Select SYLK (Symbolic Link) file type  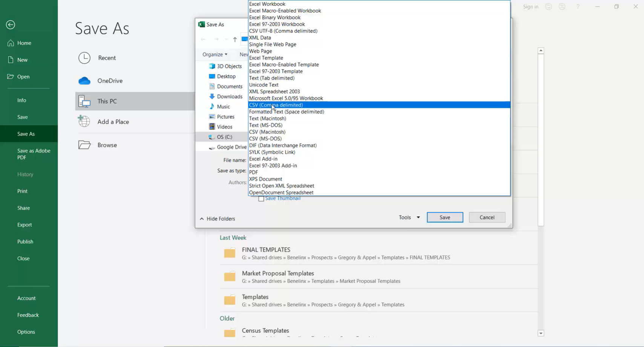379,152
